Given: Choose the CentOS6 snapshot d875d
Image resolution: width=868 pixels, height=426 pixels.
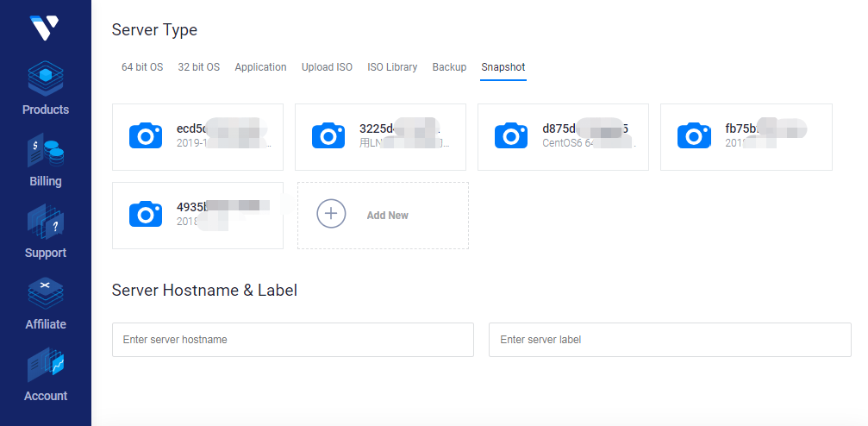Looking at the screenshot, I should [x=563, y=136].
